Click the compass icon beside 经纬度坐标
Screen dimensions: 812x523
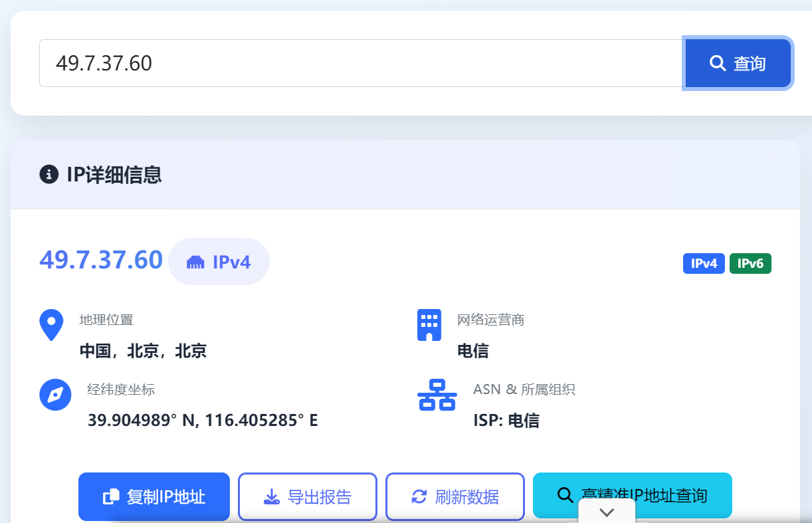click(x=55, y=394)
